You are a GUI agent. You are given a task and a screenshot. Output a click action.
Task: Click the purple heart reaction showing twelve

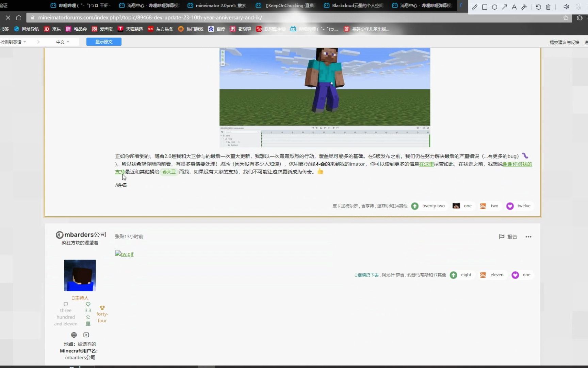[x=519, y=206]
